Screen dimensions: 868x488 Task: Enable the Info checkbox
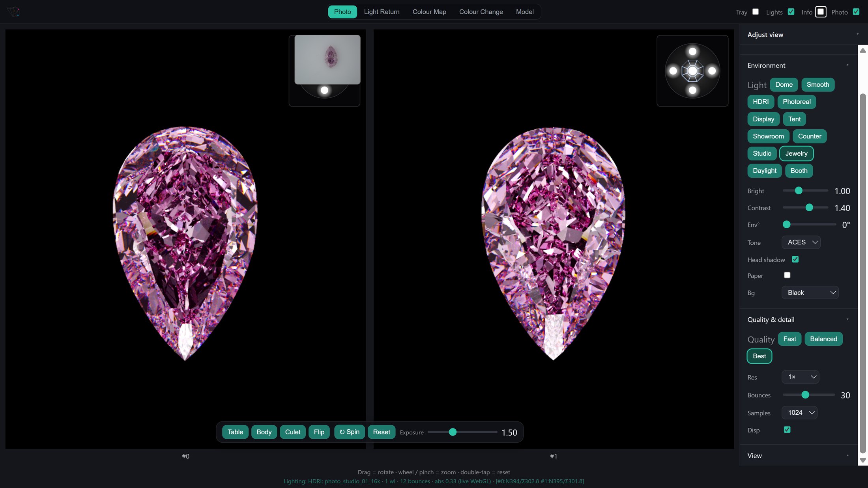tap(821, 12)
